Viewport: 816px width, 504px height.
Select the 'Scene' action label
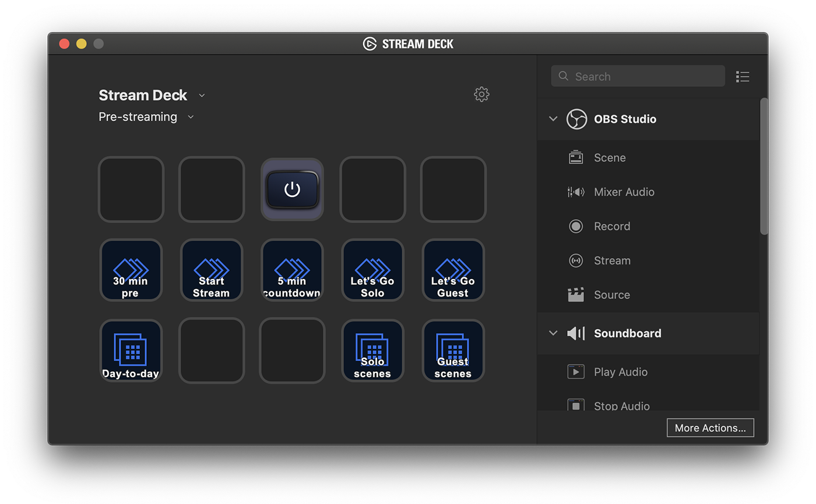(x=610, y=158)
